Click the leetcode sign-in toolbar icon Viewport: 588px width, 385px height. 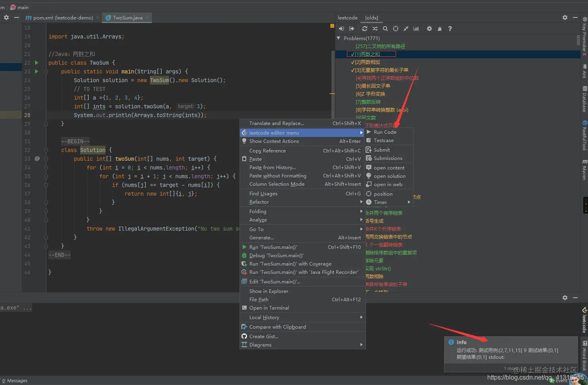[x=341, y=29]
